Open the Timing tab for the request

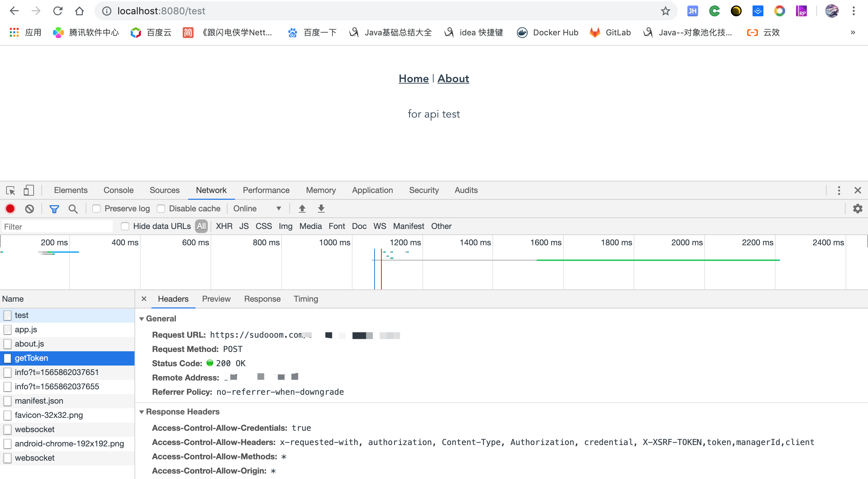306,299
